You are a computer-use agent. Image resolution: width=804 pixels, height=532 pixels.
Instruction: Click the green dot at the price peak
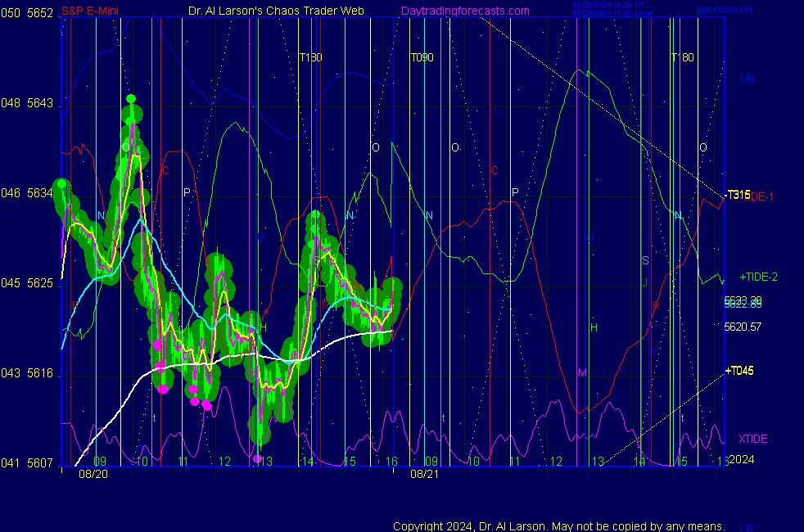pos(131,98)
